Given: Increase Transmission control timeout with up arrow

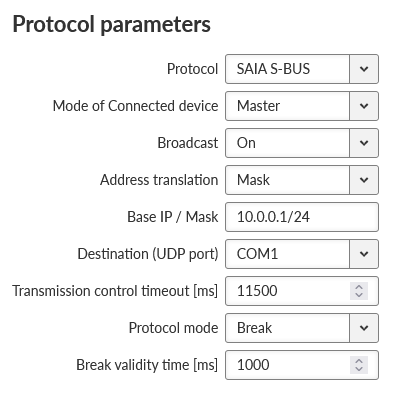Looking at the screenshot, I should pos(359,287).
